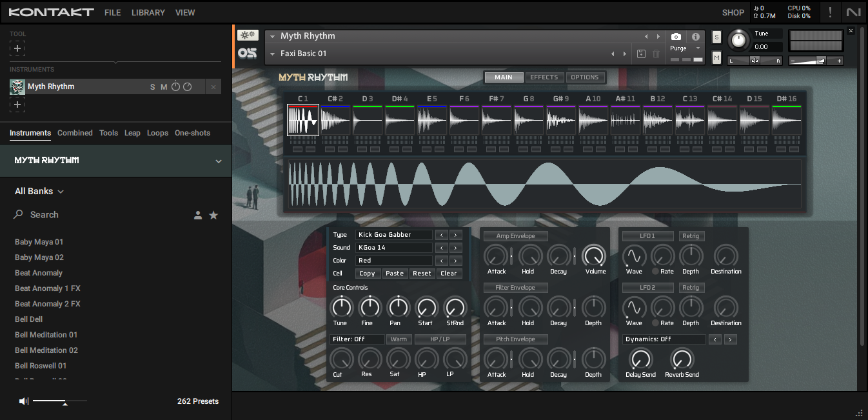868x420 pixels.
Task: Select the Beat Anomaly preset
Action: pos(39,273)
